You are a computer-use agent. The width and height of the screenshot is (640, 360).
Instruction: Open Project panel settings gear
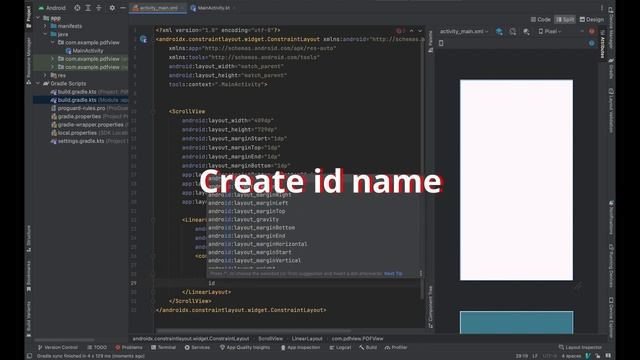click(x=112, y=8)
